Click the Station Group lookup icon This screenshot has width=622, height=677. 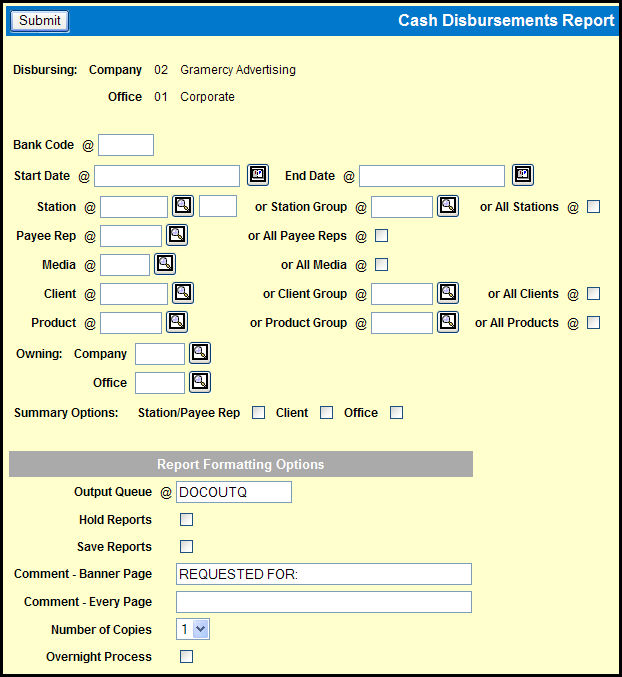click(x=447, y=206)
